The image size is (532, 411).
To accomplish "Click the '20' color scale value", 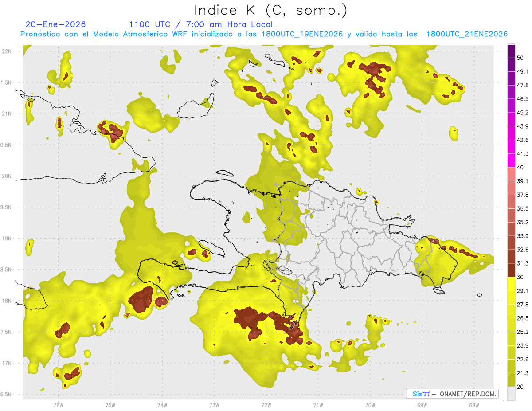I will pos(520,387).
